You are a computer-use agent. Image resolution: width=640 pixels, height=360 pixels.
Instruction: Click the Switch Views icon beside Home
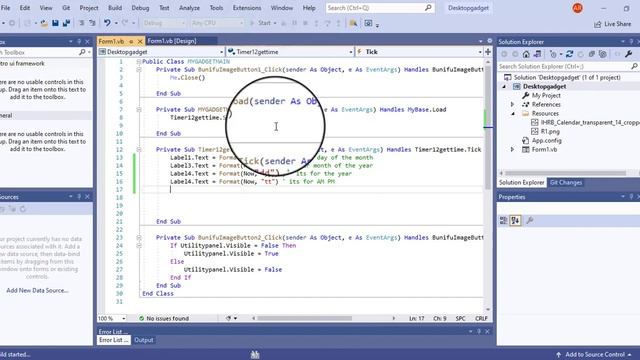(537, 54)
